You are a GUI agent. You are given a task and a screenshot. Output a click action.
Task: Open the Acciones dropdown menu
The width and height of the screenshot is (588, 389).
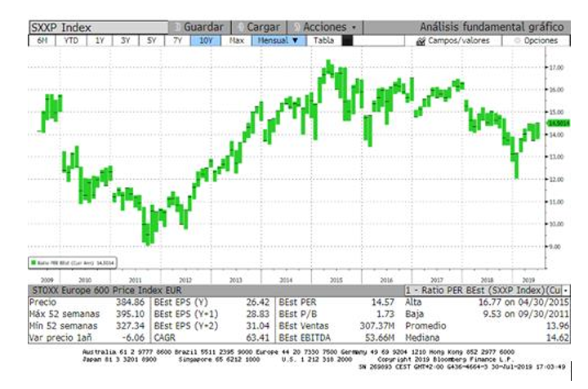coord(325,28)
